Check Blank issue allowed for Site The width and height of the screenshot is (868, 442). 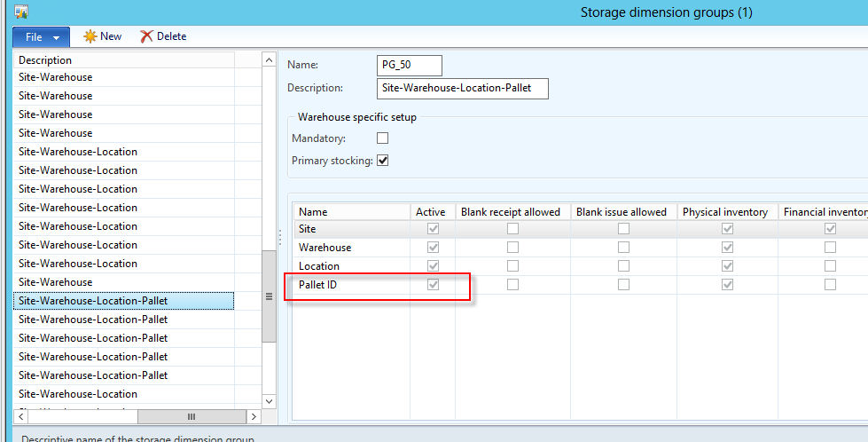point(624,229)
